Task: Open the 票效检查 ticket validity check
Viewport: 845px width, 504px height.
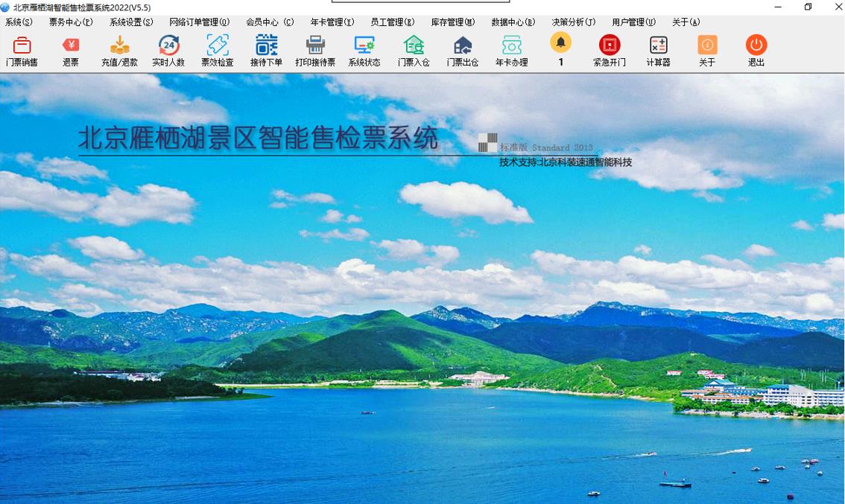Action: coord(218,50)
